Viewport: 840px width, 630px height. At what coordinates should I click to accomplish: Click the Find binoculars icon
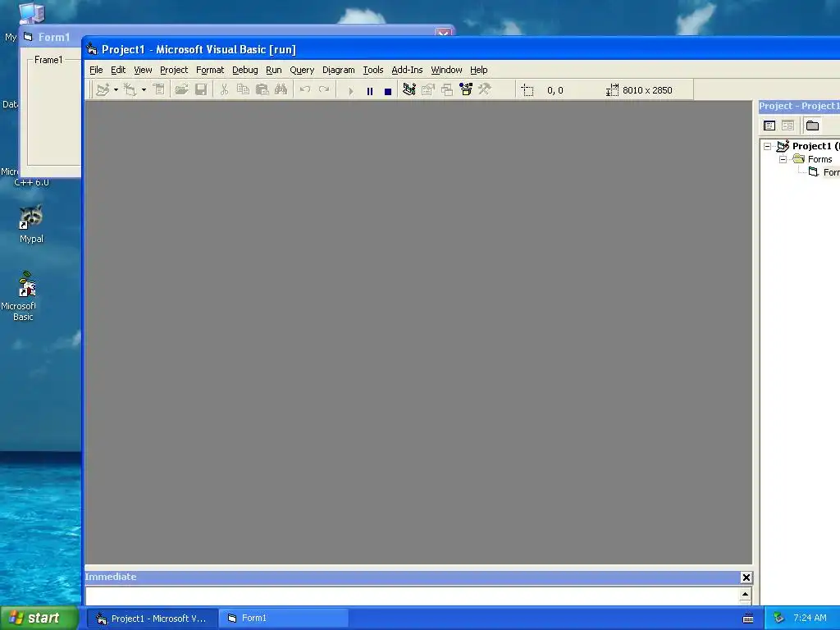[281, 90]
